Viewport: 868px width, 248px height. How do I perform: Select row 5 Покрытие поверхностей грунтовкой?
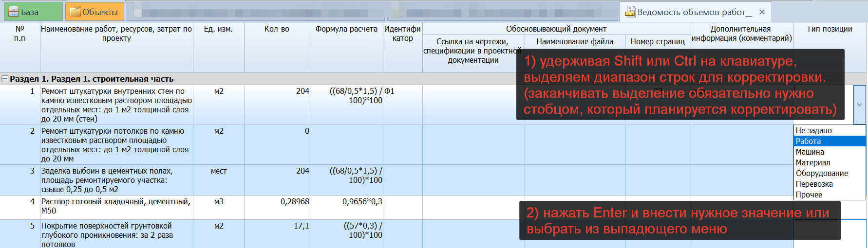coord(116,234)
